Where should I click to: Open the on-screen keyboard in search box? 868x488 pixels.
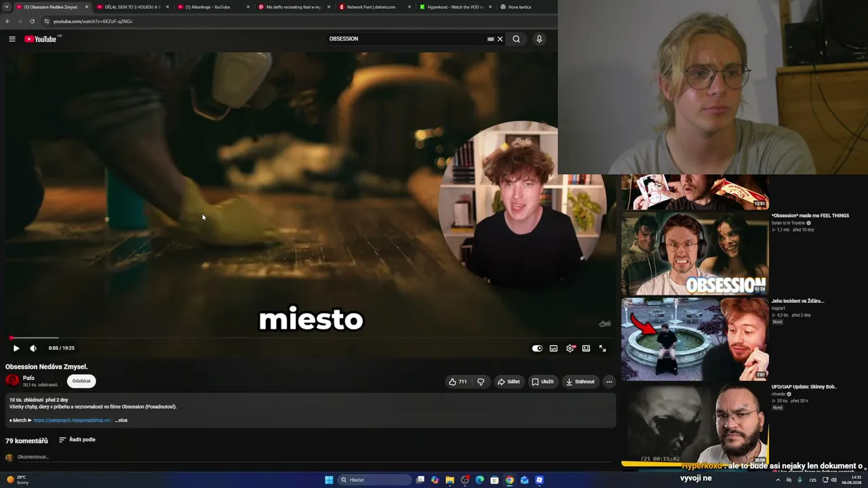pyautogui.click(x=490, y=39)
